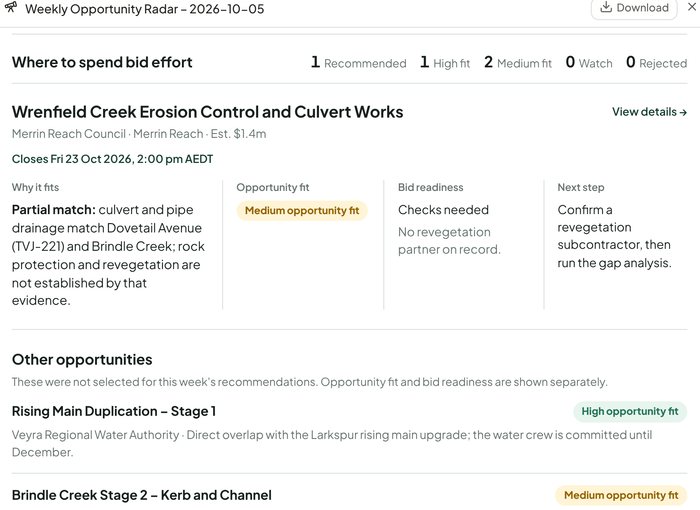Click the '0 Watch' count
The image size is (700, 510).
pyautogui.click(x=589, y=63)
